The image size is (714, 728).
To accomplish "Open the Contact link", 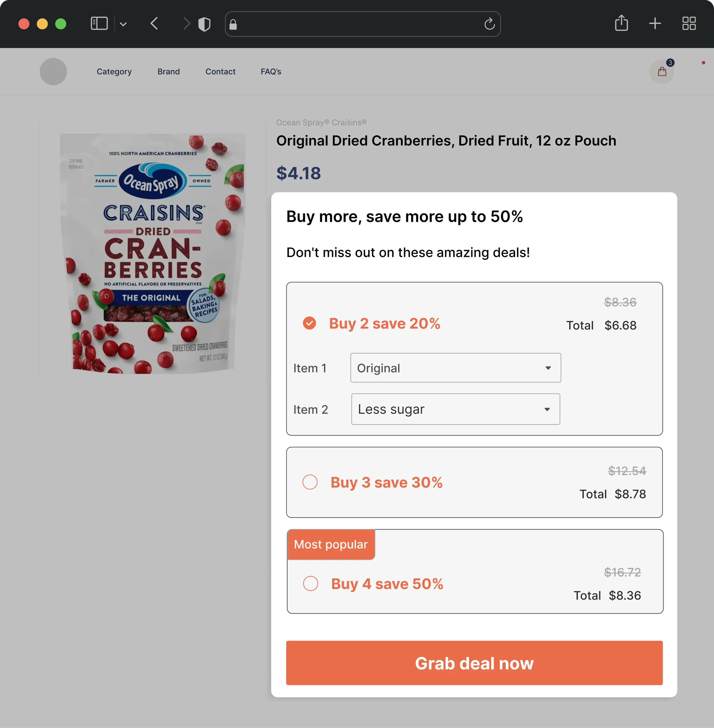I will 220,72.
